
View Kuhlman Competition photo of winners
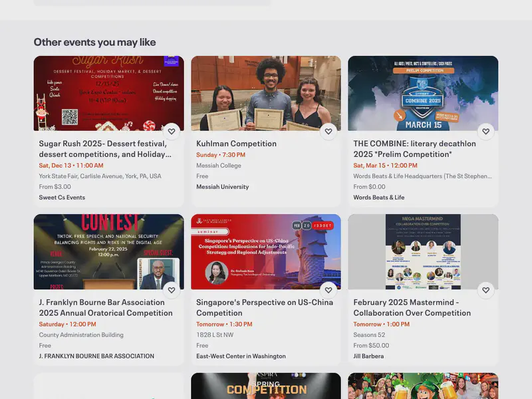point(266,93)
